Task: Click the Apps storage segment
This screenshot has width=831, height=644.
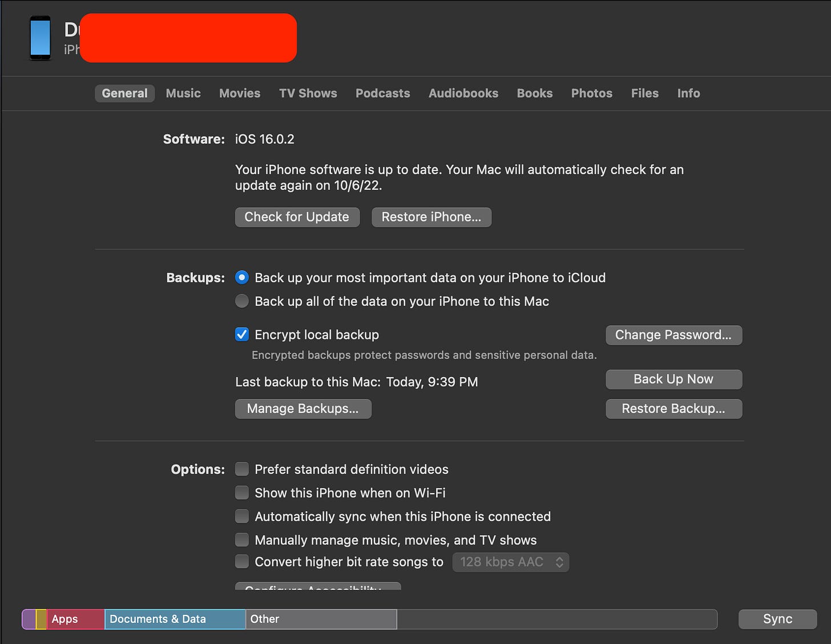Action: click(x=75, y=619)
